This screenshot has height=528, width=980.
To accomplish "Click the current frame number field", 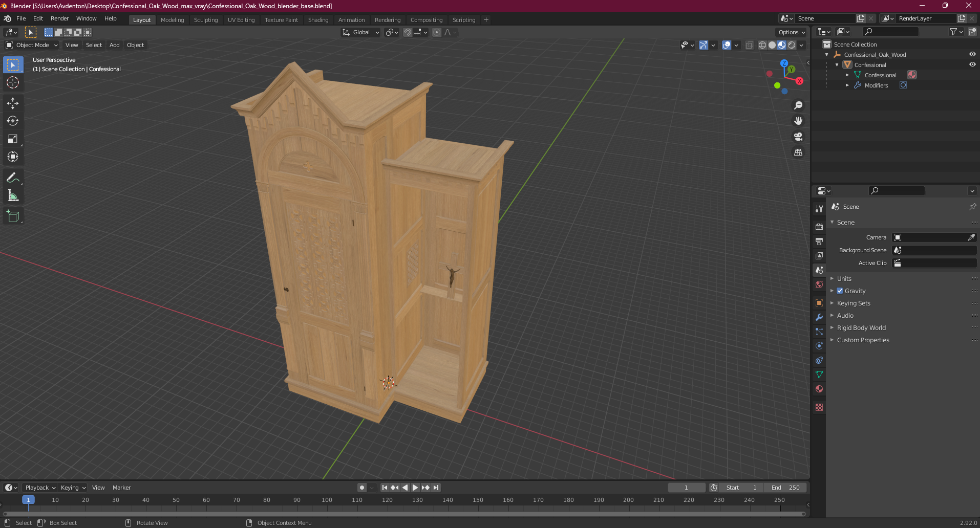I will point(687,488).
